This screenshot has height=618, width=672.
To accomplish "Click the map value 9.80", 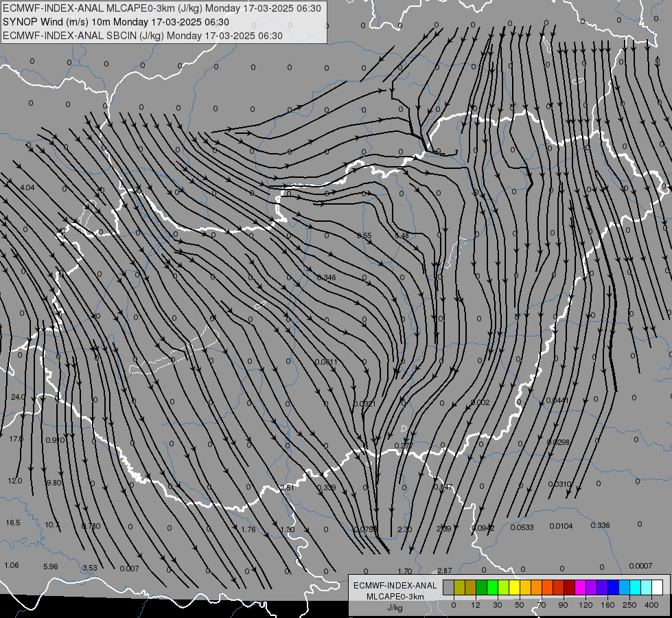I will point(54,483).
